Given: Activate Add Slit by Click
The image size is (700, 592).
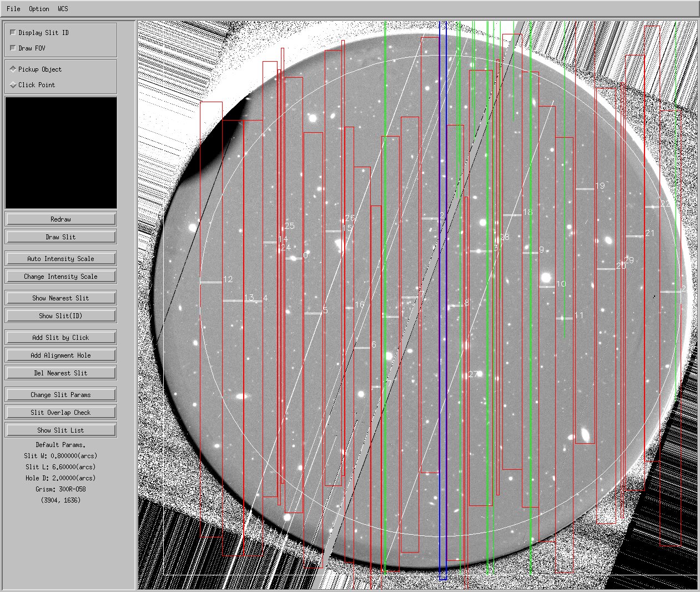Looking at the screenshot, I should (61, 337).
